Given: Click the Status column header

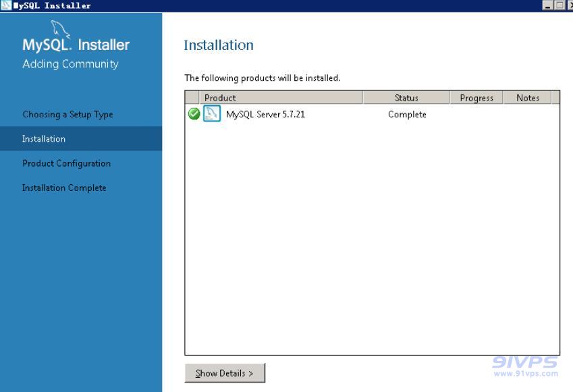Looking at the screenshot, I should pyautogui.click(x=406, y=98).
